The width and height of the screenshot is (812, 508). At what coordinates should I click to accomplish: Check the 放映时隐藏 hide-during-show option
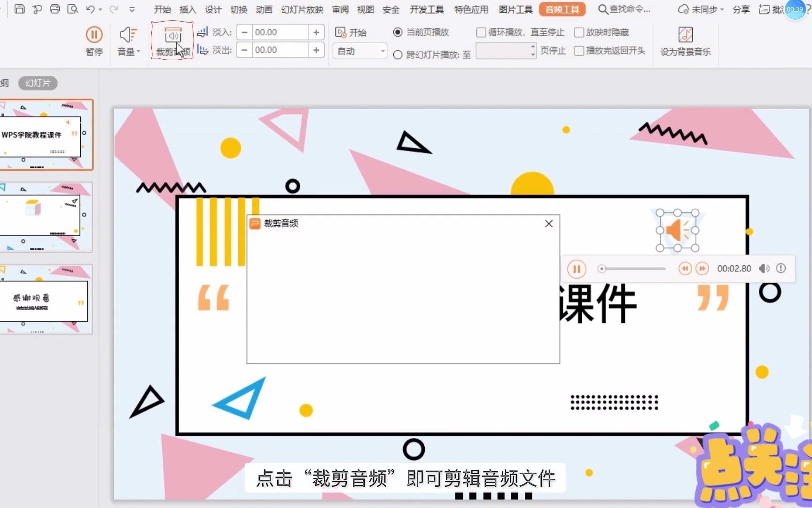579,32
